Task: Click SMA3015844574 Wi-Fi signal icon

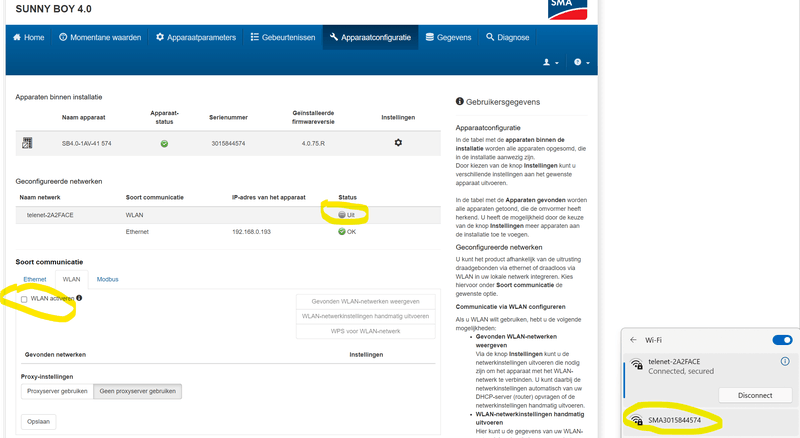Action: click(x=636, y=420)
